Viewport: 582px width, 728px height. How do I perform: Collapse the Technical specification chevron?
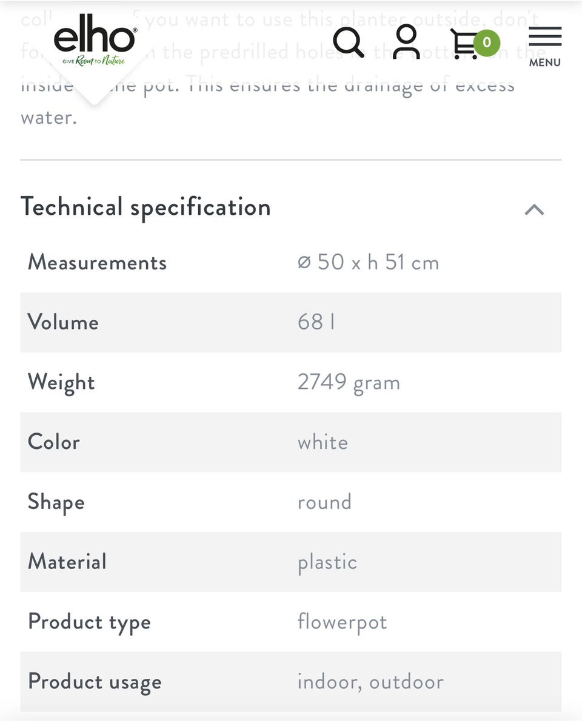click(x=534, y=209)
